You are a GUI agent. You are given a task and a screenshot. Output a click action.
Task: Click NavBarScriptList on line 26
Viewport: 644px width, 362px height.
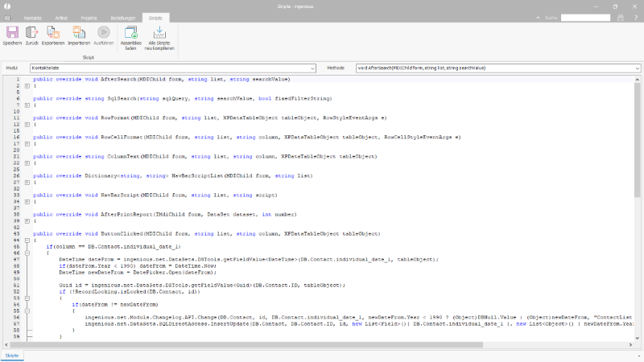(x=197, y=175)
